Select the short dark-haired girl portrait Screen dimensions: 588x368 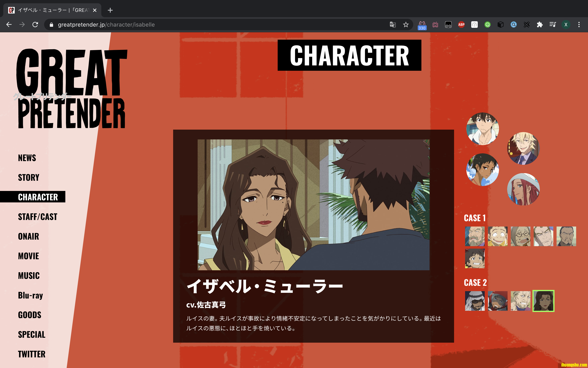click(x=483, y=170)
